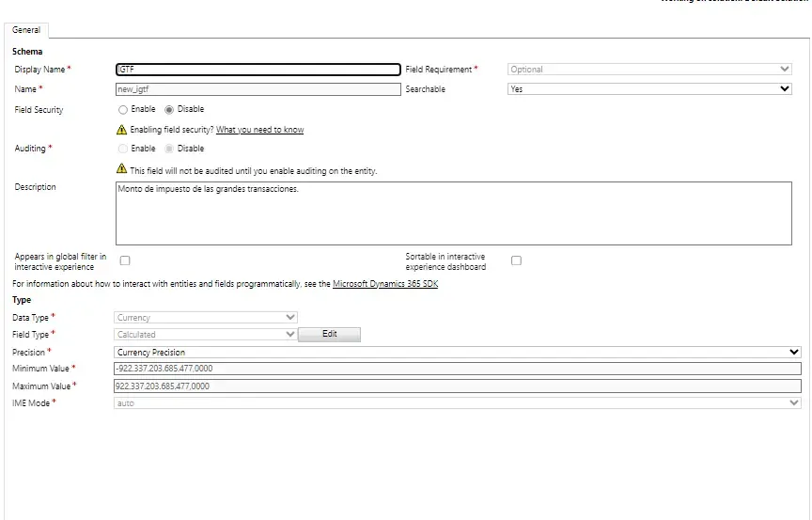Expand the IME Mode dropdown
The image size is (812, 520).
457,402
